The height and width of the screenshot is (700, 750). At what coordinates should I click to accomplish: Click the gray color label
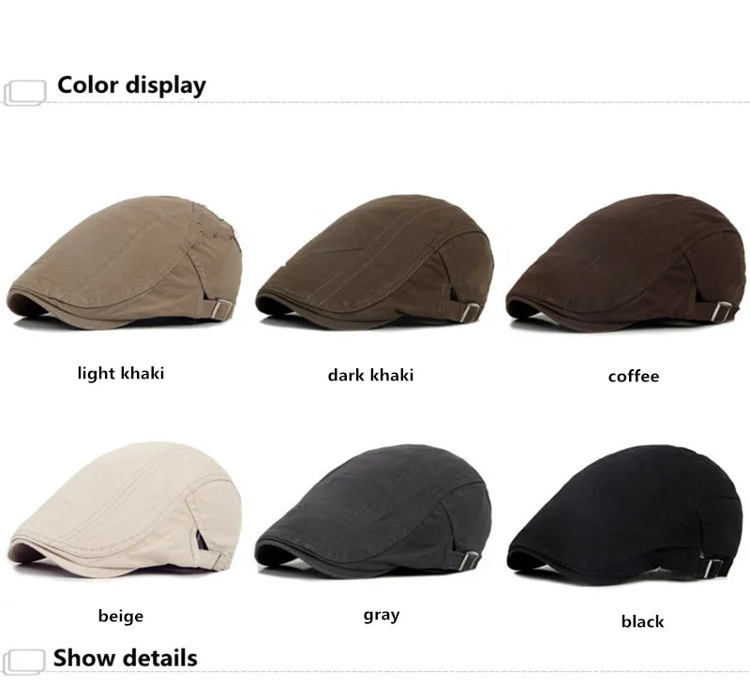[382, 615]
